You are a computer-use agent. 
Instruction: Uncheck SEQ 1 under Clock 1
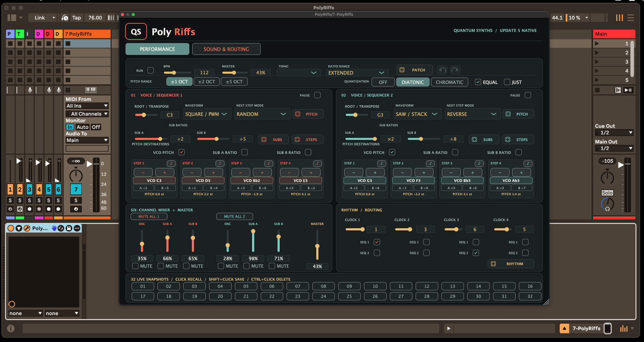pos(377,242)
